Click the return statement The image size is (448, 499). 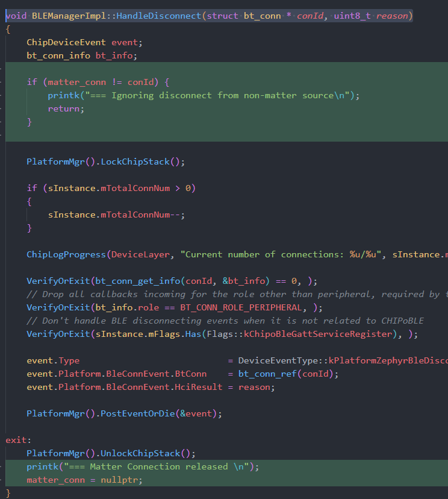(64, 108)
